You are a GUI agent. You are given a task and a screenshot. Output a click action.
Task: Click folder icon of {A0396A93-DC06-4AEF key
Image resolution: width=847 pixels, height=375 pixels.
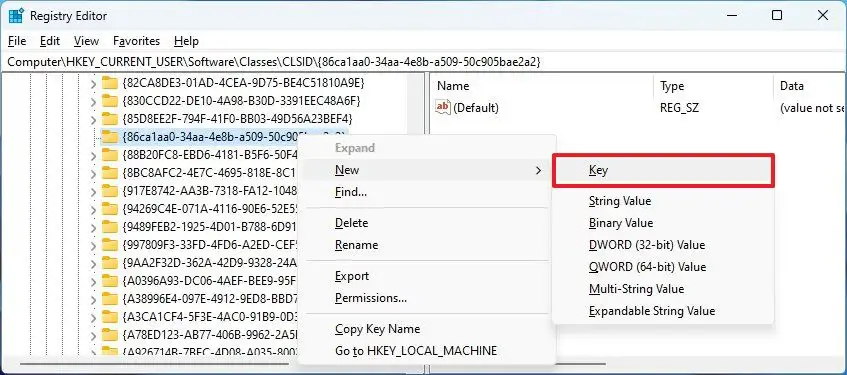(x=110, y=280)
